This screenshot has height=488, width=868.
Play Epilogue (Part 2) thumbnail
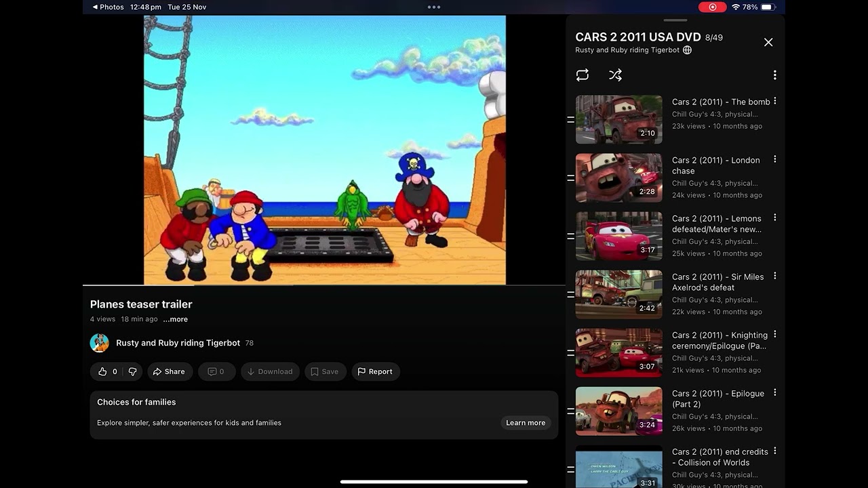coord(619,411)
